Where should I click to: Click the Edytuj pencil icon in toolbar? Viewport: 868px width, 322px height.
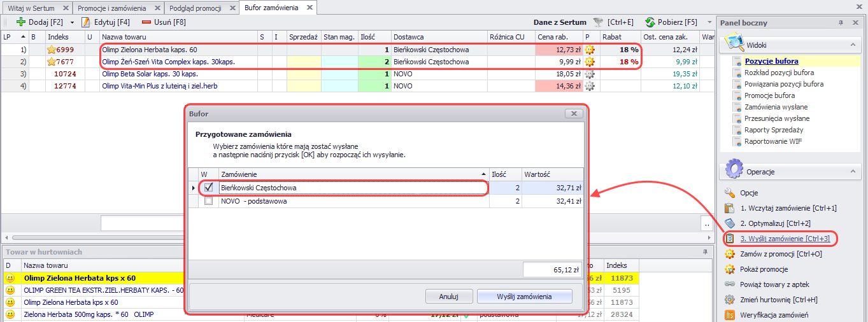pos(85,22)
